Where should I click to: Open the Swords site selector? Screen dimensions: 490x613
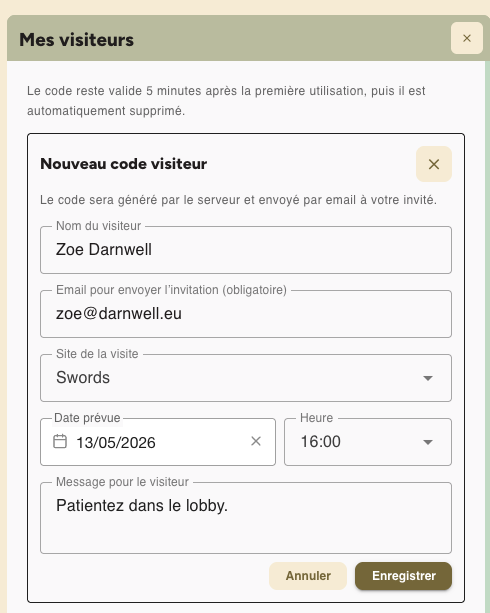coord(246,378)
